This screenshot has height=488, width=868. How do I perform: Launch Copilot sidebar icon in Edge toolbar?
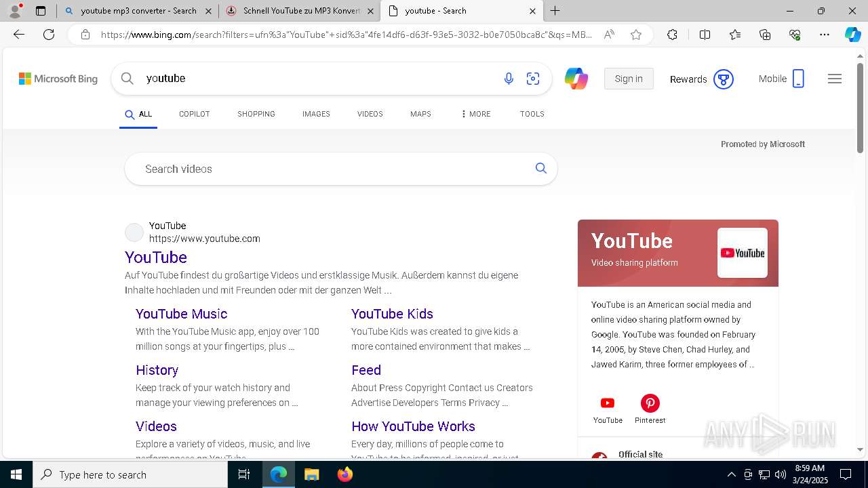point(853,35)
